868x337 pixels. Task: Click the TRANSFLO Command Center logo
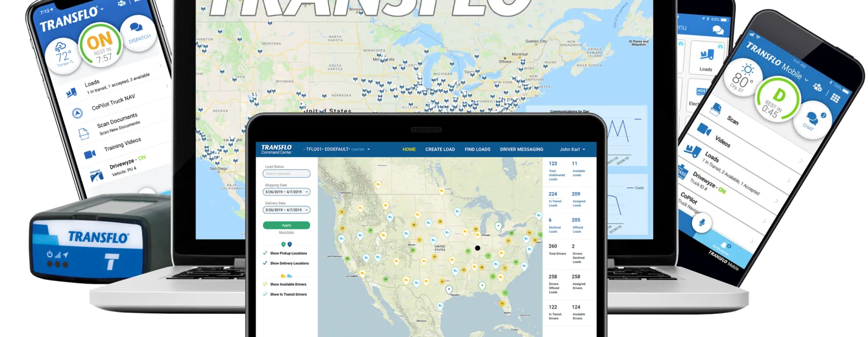click(277, 149)
